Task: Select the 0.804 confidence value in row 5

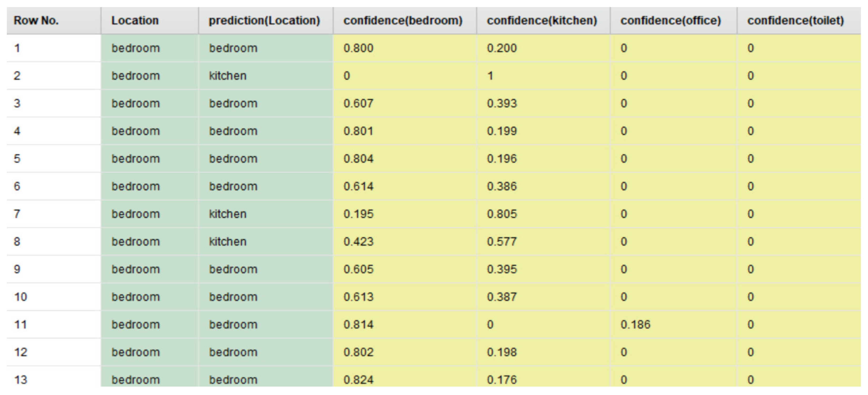Action: pos(358,159)
